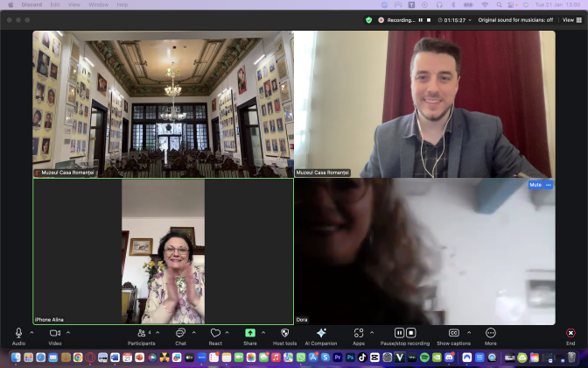588x368 pixels.
Task: Click the blue Mute button on Dora's tile
Action: 535,185
